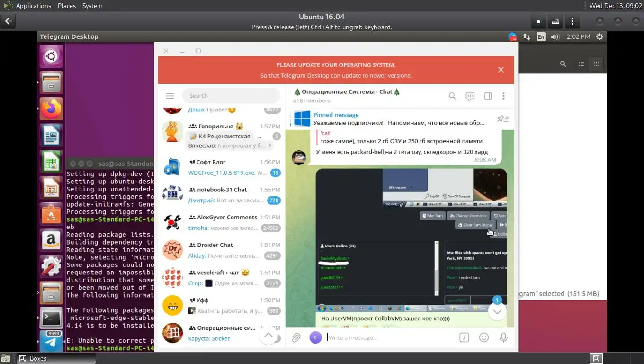Click the Говорильня trophy avatar
The height and width of the screenshot is (364, 644).
coord(173,132)
